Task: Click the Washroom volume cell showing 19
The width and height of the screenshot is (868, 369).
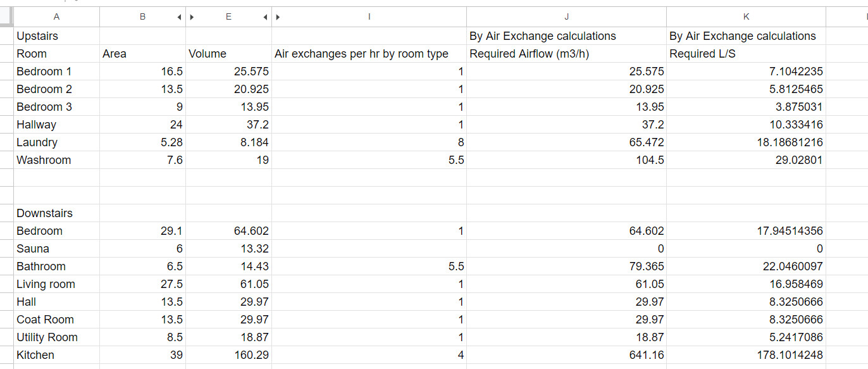Action: coord(228,160)
